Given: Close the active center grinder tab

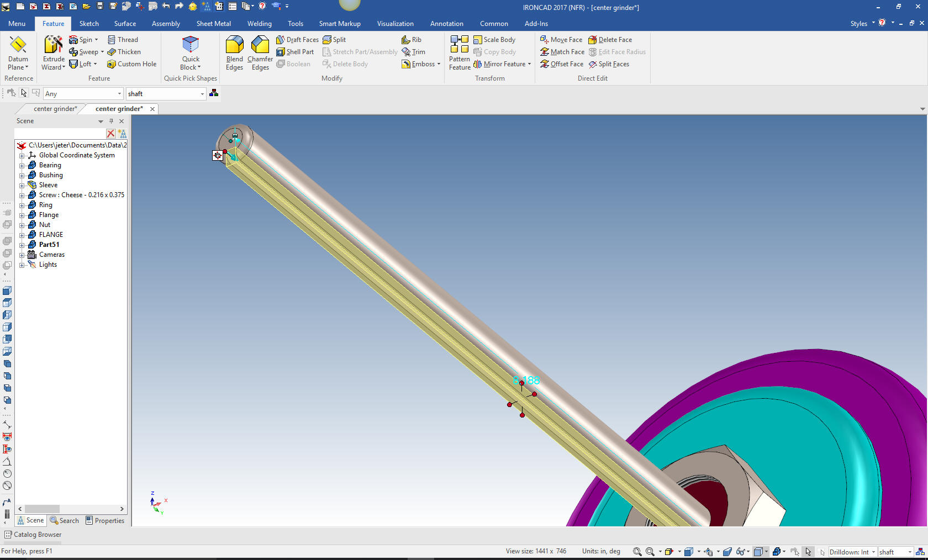Looking at the screenshot, I should point(152,109).
